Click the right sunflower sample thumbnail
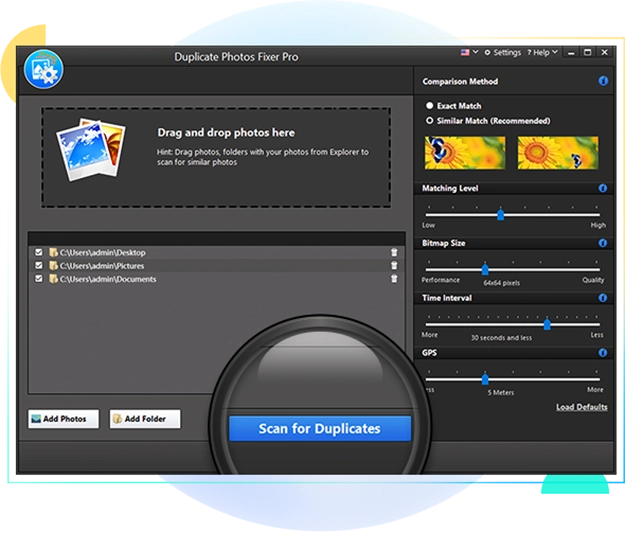Image resolution: width=625 pixels, height=539 pixels. (558, 153)
